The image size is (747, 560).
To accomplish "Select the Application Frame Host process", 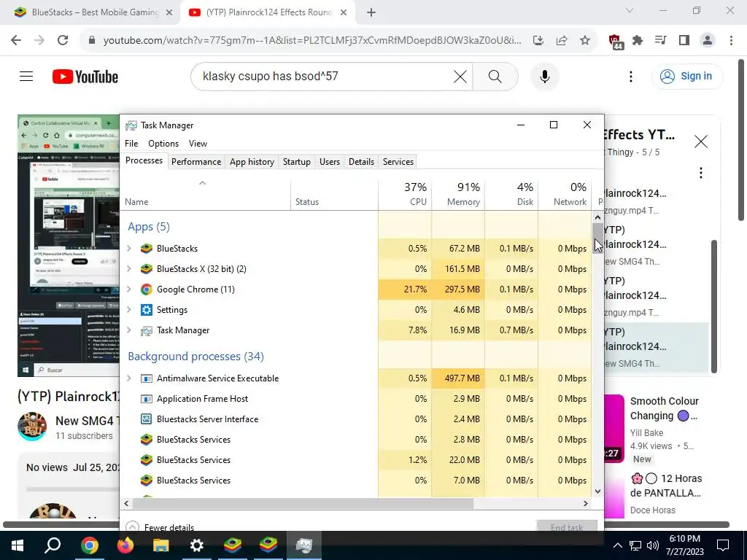I will click(x=355, y=399).
